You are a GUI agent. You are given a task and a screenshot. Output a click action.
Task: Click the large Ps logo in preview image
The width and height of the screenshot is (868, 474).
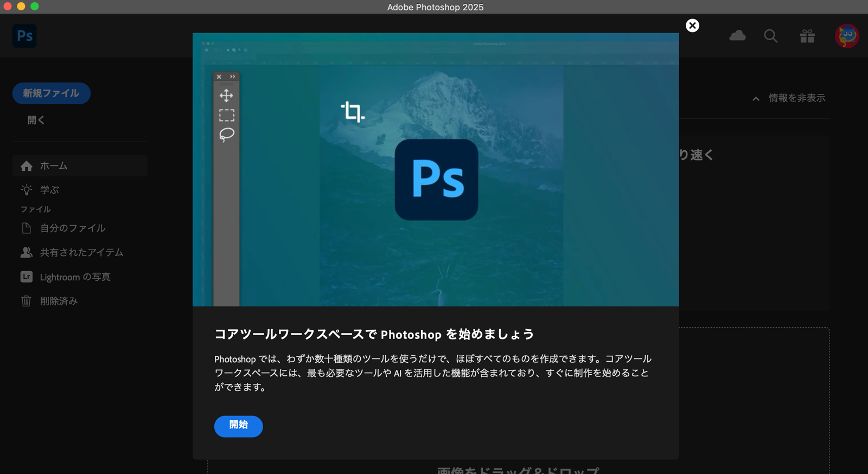coord(436,180)
